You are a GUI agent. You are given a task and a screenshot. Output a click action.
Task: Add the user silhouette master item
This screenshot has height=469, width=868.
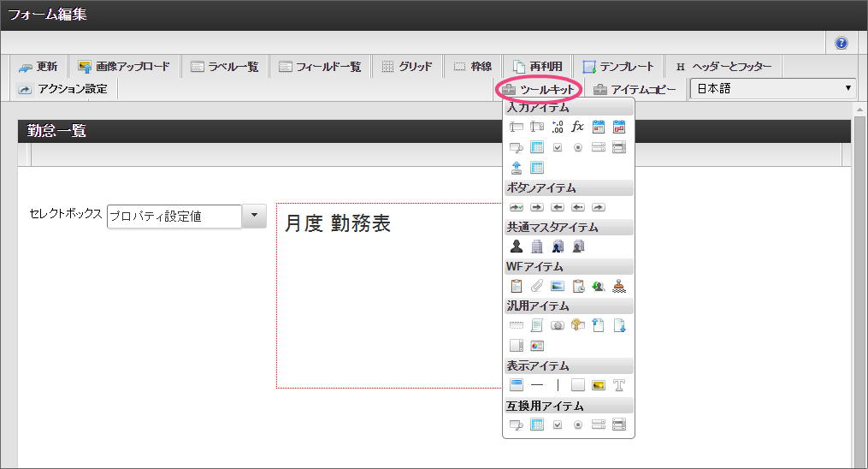[x=516, y=246]
